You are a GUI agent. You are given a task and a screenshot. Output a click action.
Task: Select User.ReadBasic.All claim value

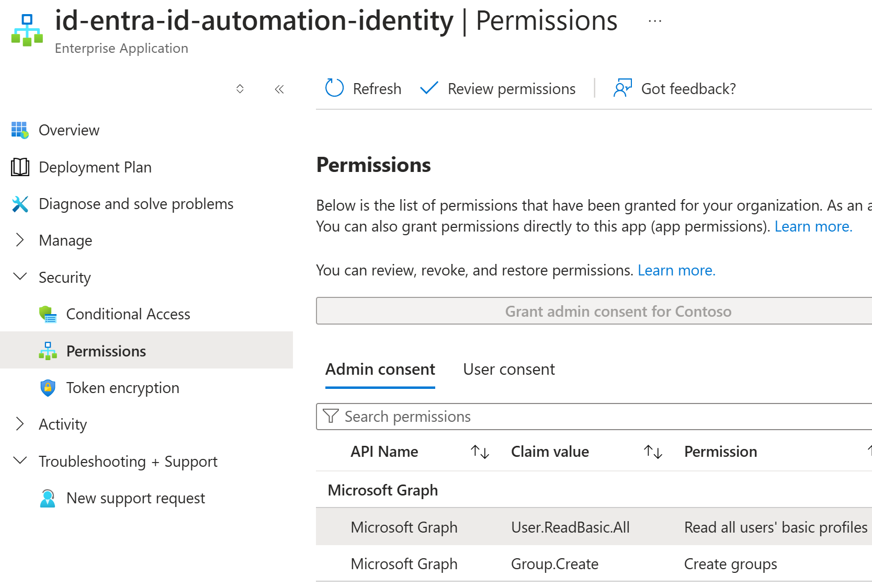(570, 527)
